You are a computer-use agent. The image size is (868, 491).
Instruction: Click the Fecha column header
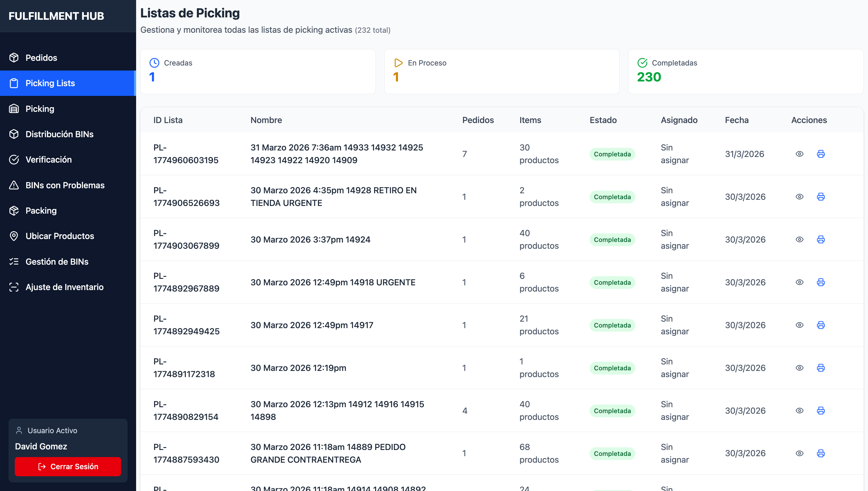pyautogui.click(x=736, y=120)
